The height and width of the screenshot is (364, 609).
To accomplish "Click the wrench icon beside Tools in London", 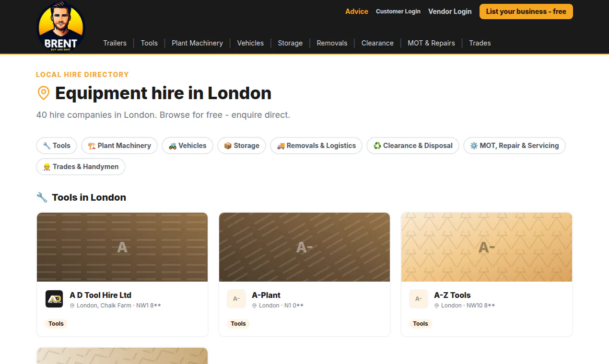I will (42, 197).
